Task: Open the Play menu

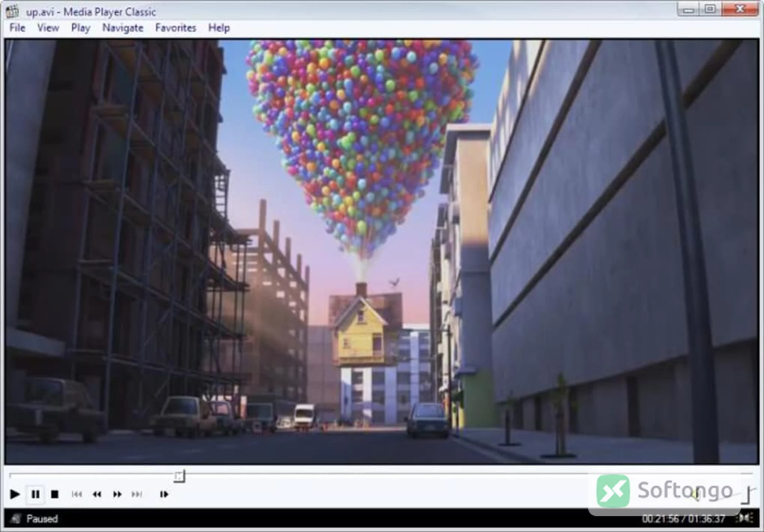Action: pos(81,28)
